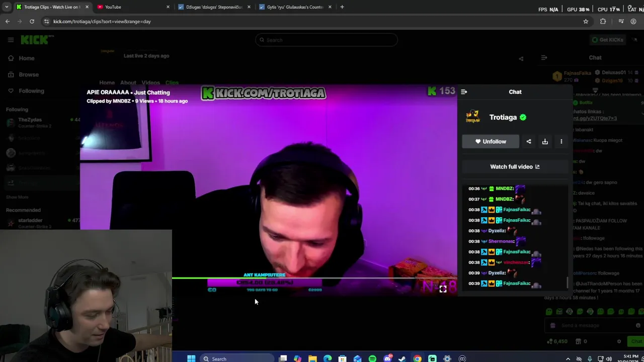Open File Explorer from taskbar
Screen dimensions: 644x362
pyautogui.click(x=312, y=359)
